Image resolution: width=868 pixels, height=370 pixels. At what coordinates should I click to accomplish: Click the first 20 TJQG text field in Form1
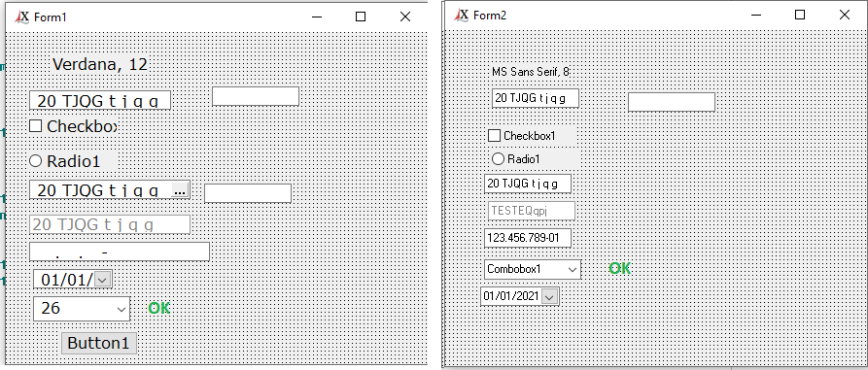100,101
